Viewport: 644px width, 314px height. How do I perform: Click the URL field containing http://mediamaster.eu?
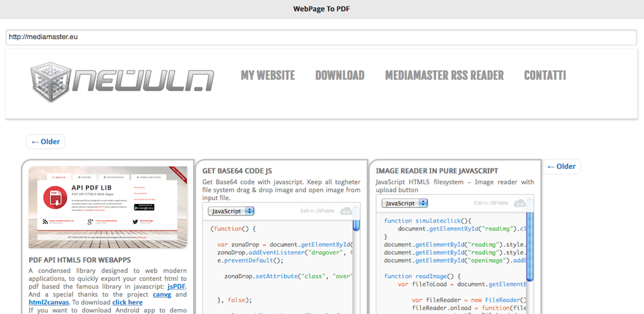tap(321, 37)
